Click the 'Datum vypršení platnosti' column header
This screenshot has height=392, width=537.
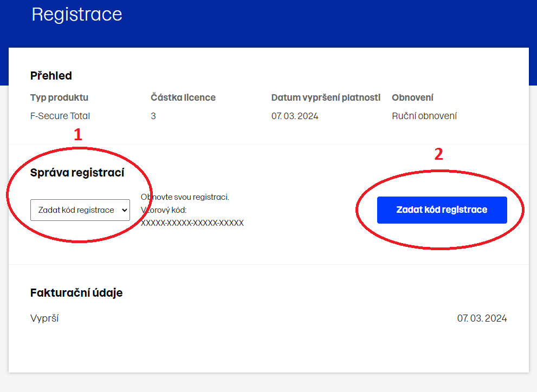326,98
